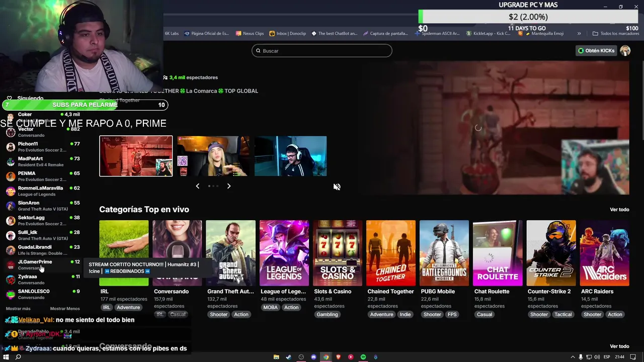The height and width of the screenshot is (362, 644).
Task: Click the ESP language indicator in tray
Action: [607, 357]
